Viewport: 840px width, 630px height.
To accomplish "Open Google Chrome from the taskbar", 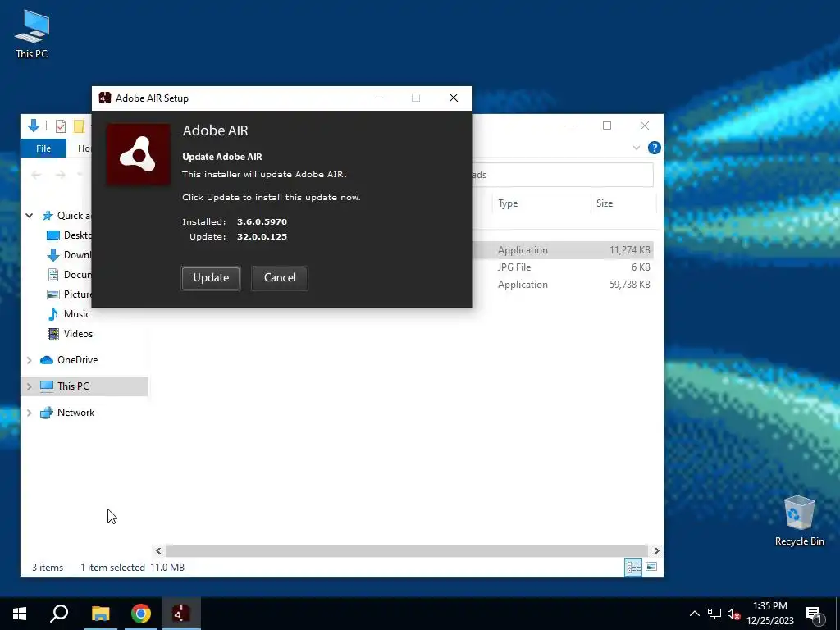I will point(141,614).
